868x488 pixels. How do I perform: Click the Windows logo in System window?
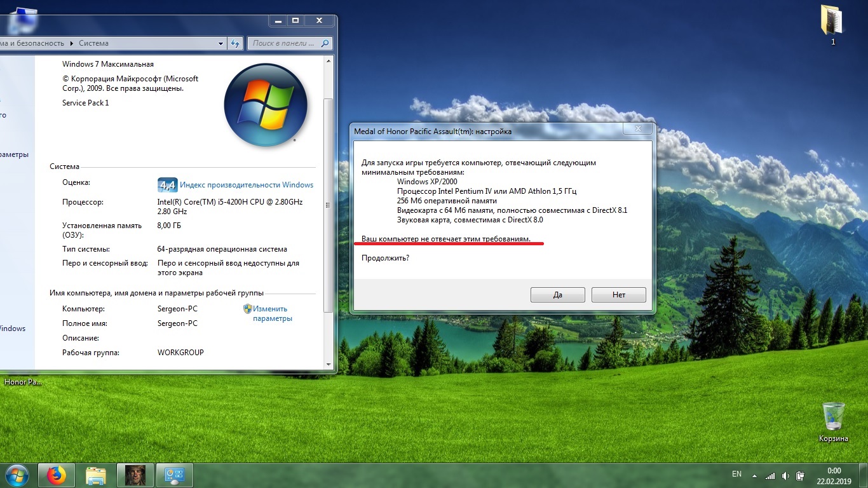click(x=266, y=105)
